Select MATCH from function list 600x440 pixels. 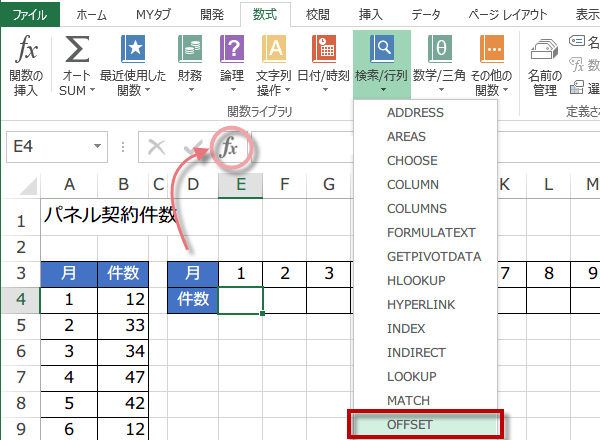click(x=425, y=401)
